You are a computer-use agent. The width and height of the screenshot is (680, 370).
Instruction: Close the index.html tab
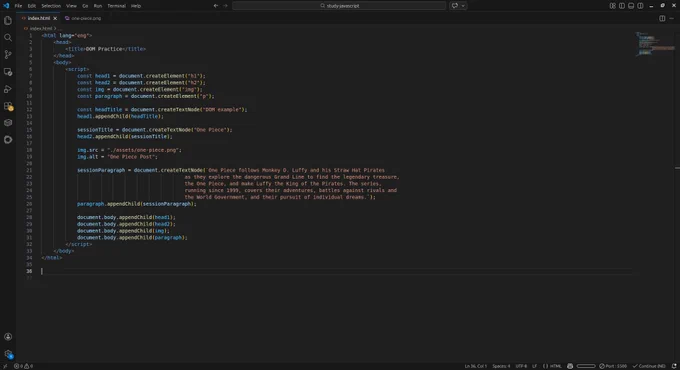coord(55,18)
